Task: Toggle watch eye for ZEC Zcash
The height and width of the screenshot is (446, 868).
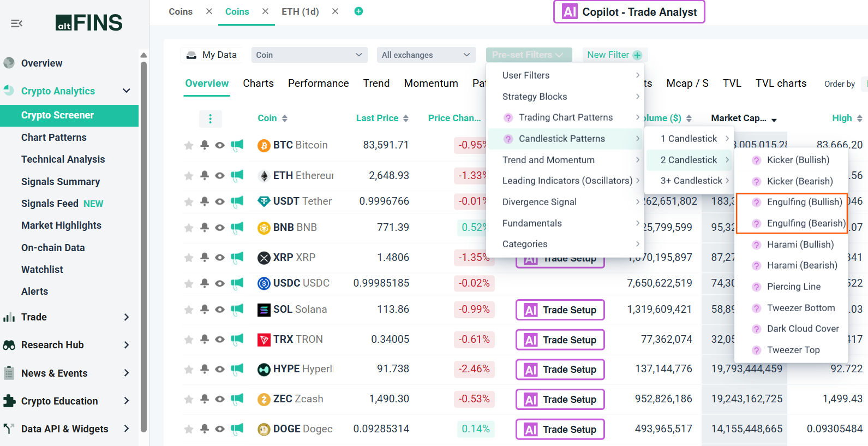Action: (x=220, y=399)
